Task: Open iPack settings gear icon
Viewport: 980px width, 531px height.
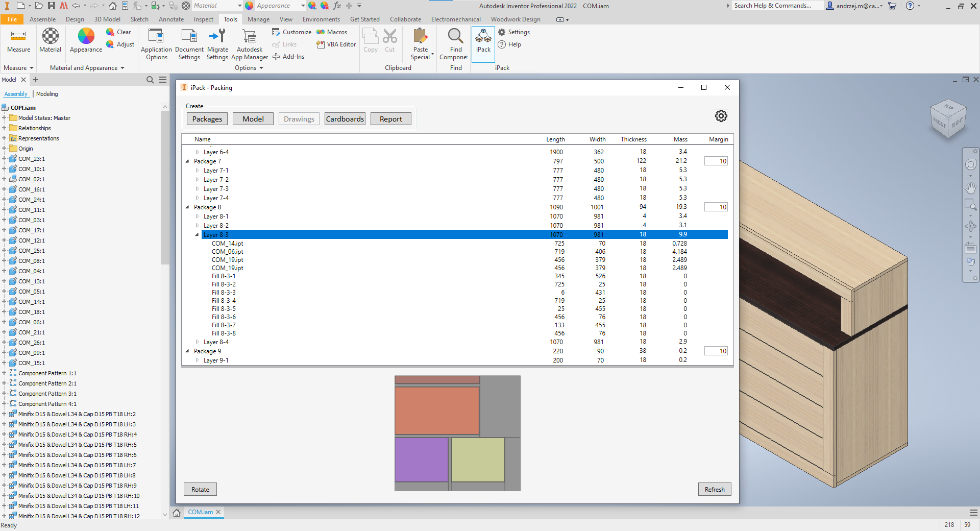Action: [x=721, y=116]
